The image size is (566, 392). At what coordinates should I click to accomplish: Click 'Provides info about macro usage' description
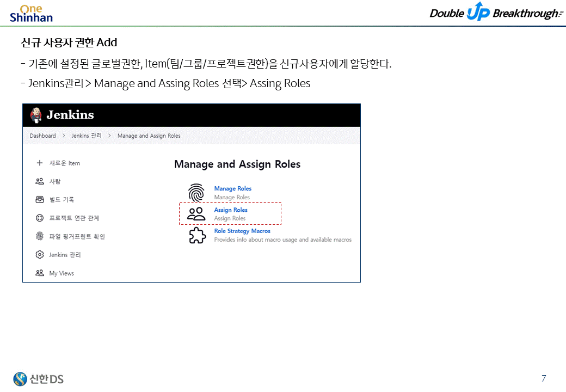pyautogui.click(x=282, y=240)
